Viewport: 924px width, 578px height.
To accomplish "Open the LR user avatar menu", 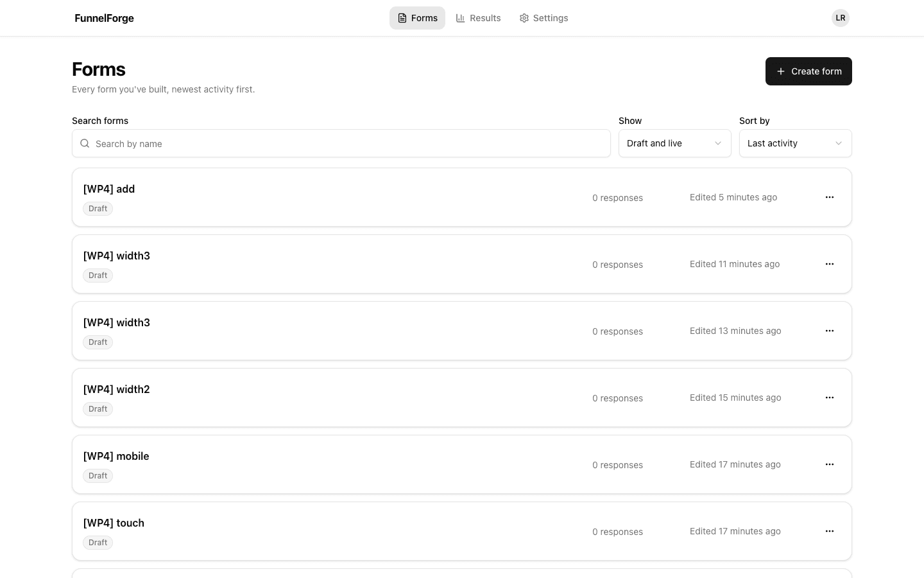I will 840,18.
